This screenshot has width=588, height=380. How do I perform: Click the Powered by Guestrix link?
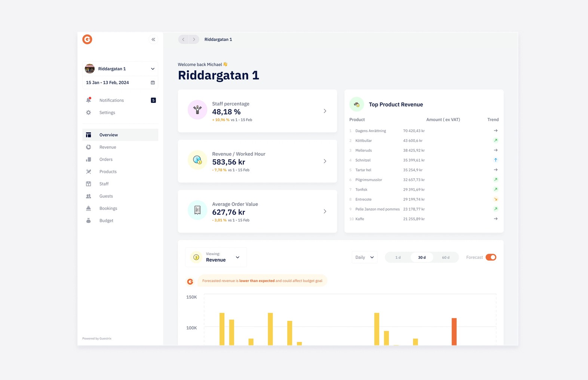click(x=97, y=338)
